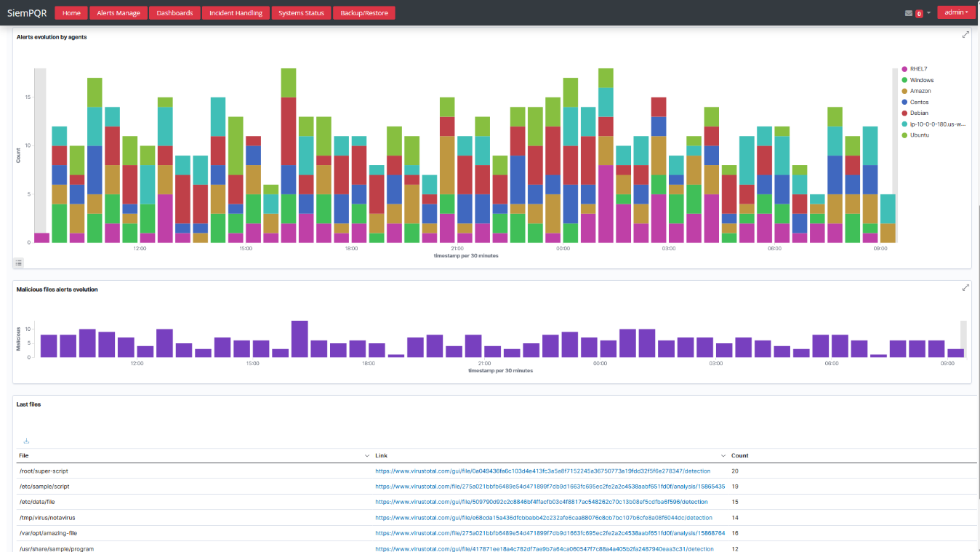Expand the File column header chevron
Image resolution: width=980 pixels, height=552 pixels.
coord(366,456)
